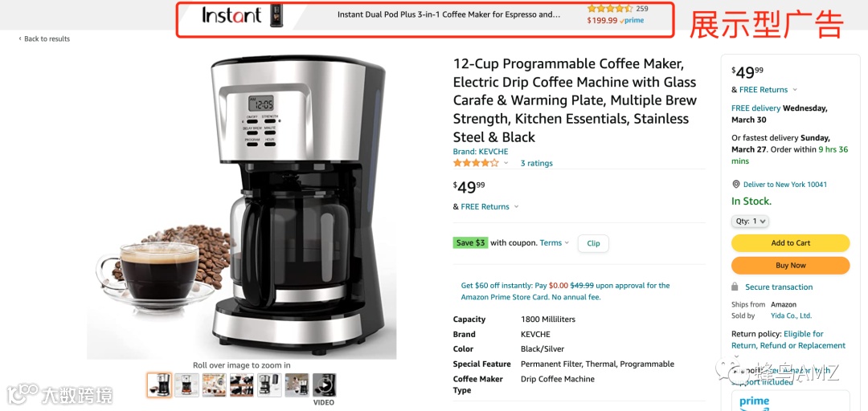Click the star rating icons below Brand
This screenshot has height=411, width=868.
476,163
